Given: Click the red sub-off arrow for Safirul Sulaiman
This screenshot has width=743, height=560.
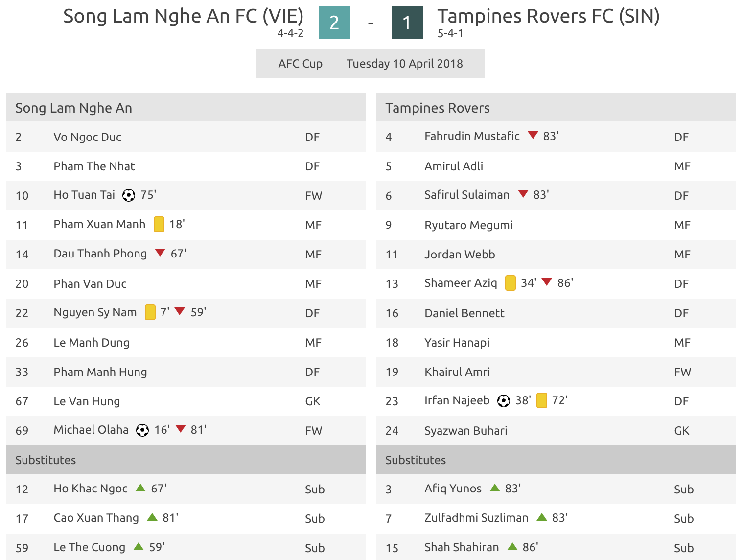Looking at the screenshot, I should point(523,194).
